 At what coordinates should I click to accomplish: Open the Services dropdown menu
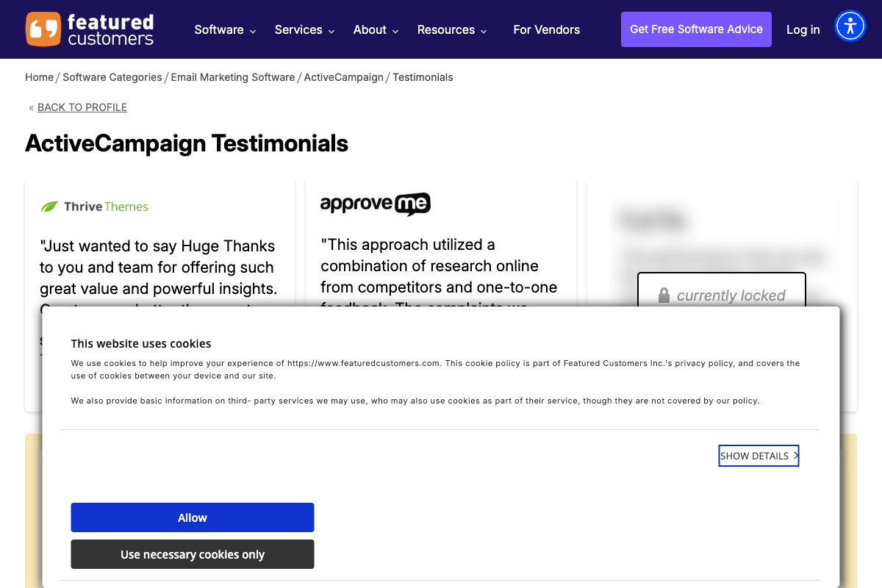click(x=304, y=29)
